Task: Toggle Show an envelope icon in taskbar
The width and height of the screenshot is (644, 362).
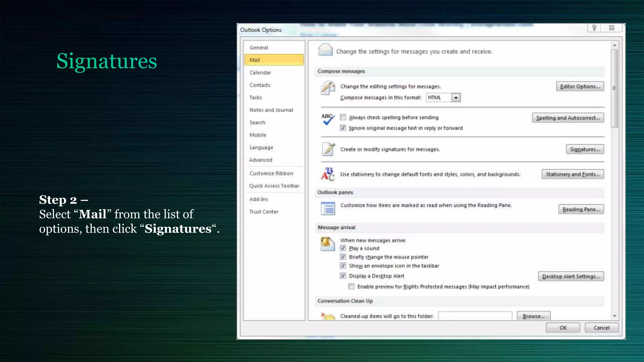Action: (343, 266)
